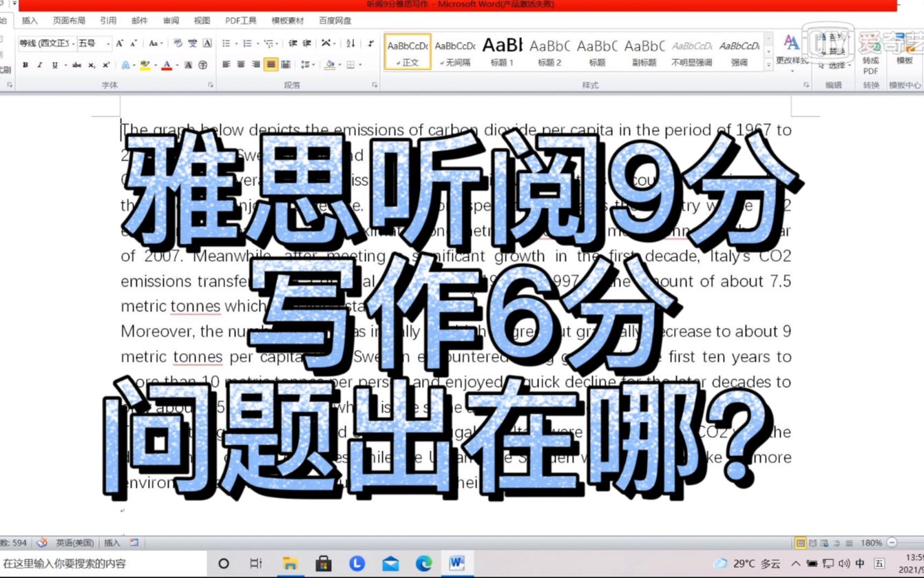Open 审阅 ribbon tab
This screenshot has width=924, height=578.
click(171, 21)
